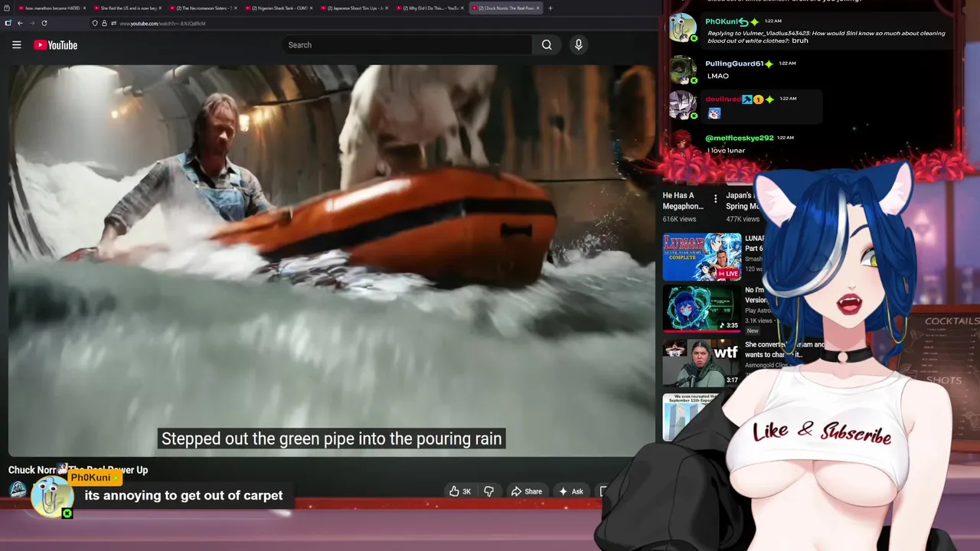The image size is (980, 551).
Task: Dislike the video with the thumbs-down button
Action: (x=488, y=491)
